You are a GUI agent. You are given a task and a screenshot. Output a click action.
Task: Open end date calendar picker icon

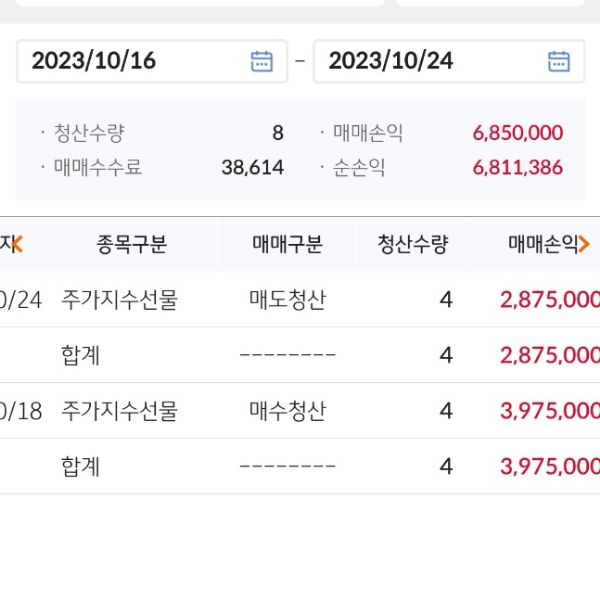pyautogui.click(x=558, y=61)
